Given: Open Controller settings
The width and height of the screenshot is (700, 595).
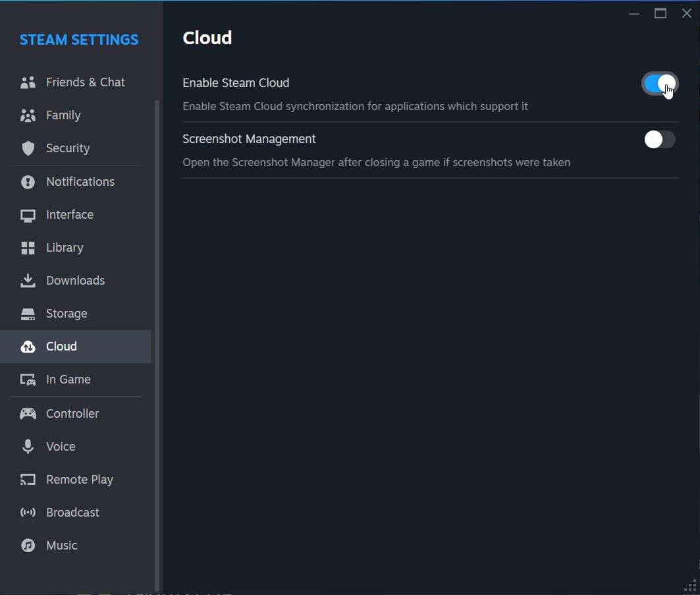Looking at the screenshot, I should 76,414.
